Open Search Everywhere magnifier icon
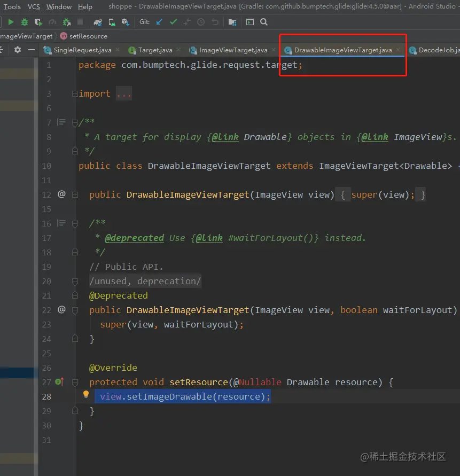Screen dimensions: 460x476 pos(264,22)
